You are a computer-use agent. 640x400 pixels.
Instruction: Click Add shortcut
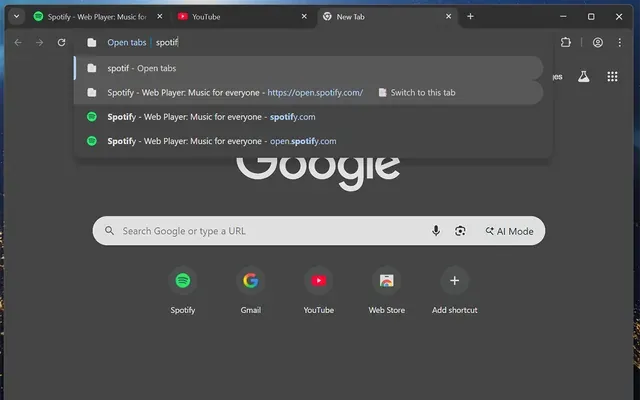[455, 291]
